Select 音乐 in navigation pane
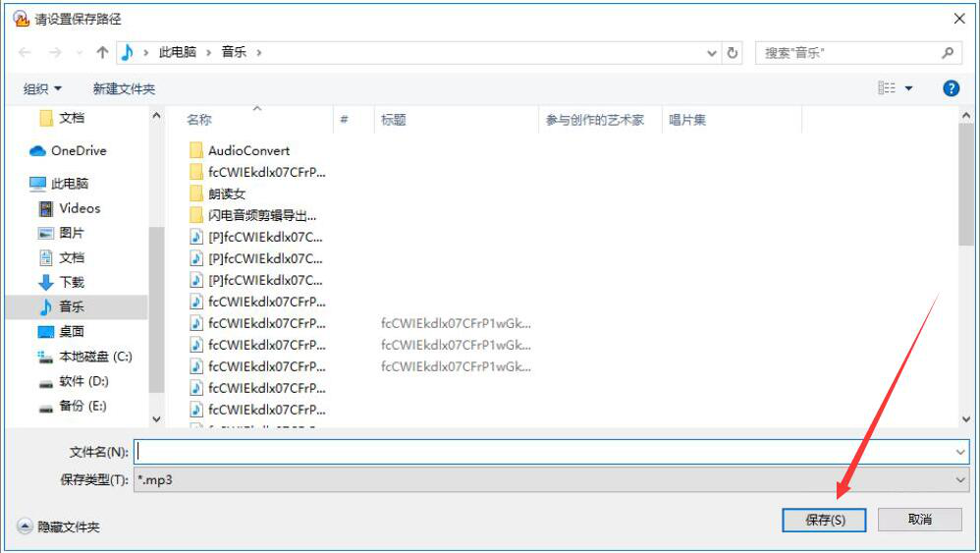 coord(77,306)
